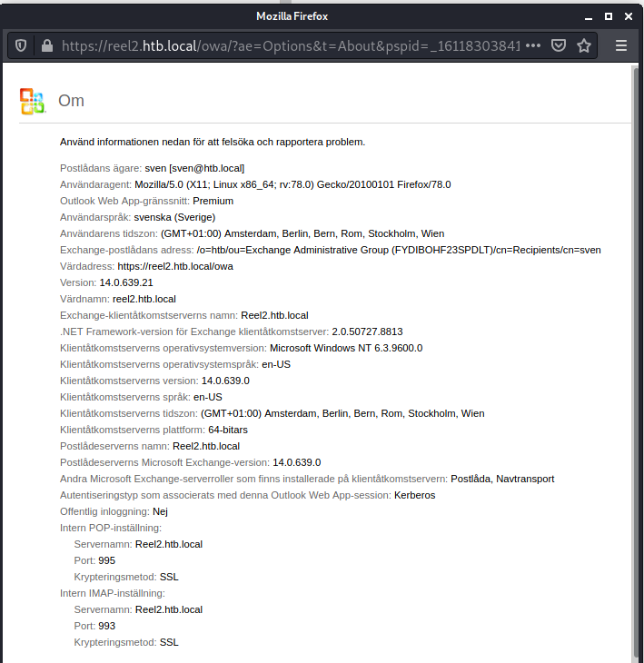Close the Mozilla Firefox window
Screen dimensions: 644x663
629,15
